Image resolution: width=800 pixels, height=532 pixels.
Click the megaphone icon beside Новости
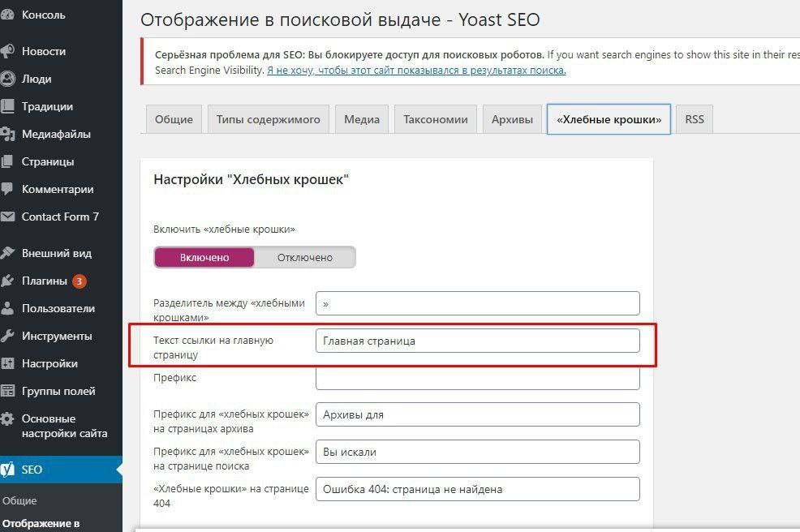click(7, 51)
